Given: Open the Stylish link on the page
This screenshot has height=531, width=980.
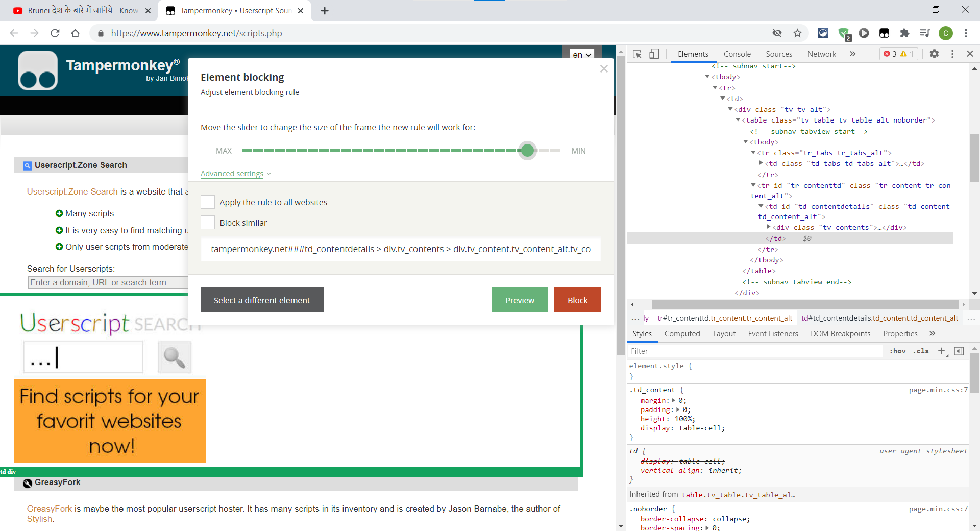Looking at the screenshot, I should pyautogui.click(x=39, y=519).
